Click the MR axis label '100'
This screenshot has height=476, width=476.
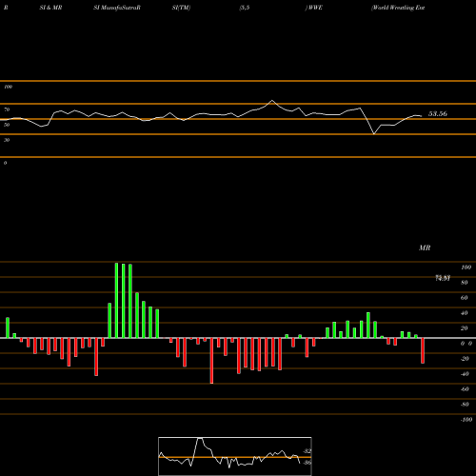(466, 268)
